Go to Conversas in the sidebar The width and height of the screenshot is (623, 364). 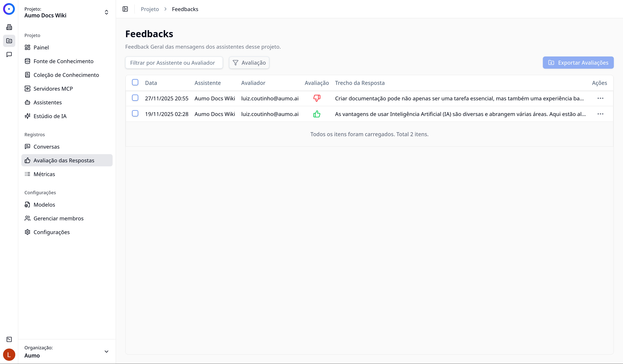click(46, 146)
